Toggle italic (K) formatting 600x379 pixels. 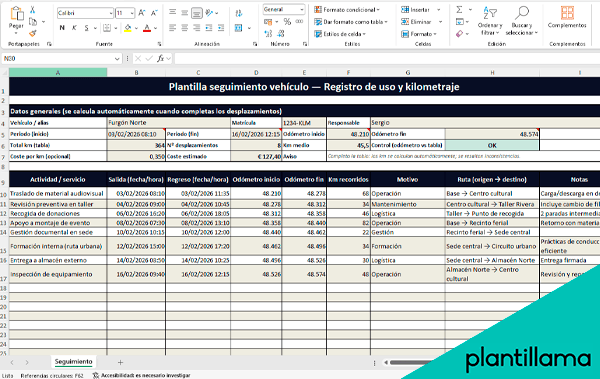pos(74,28)
